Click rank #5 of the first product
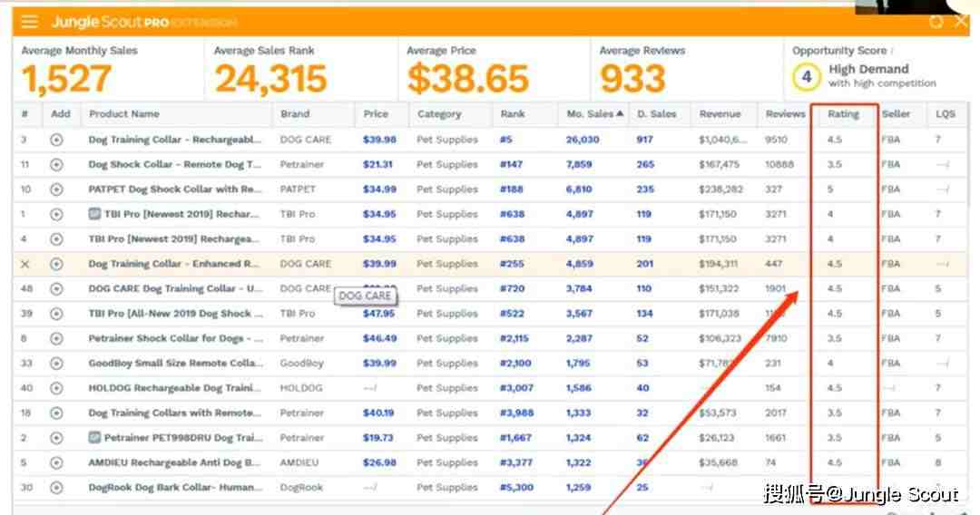The width and height of the screenshot is (980, 515). [x=505, y=140]
